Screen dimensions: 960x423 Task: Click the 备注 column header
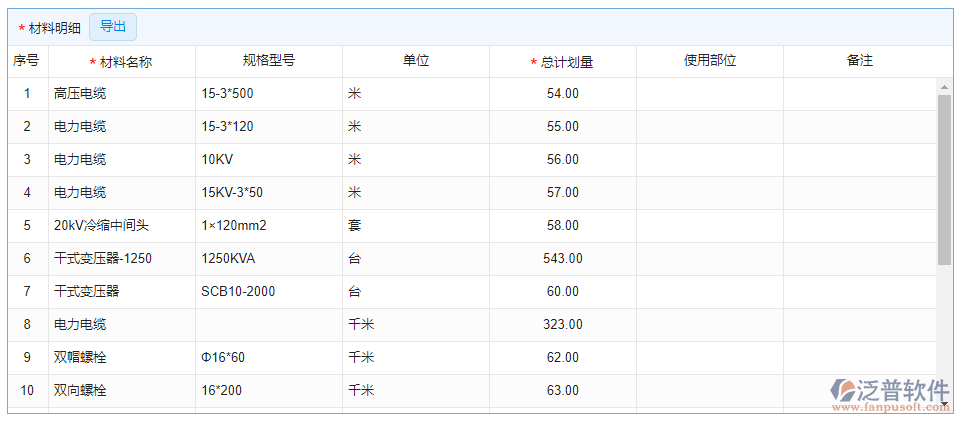(x=860, y=61)
